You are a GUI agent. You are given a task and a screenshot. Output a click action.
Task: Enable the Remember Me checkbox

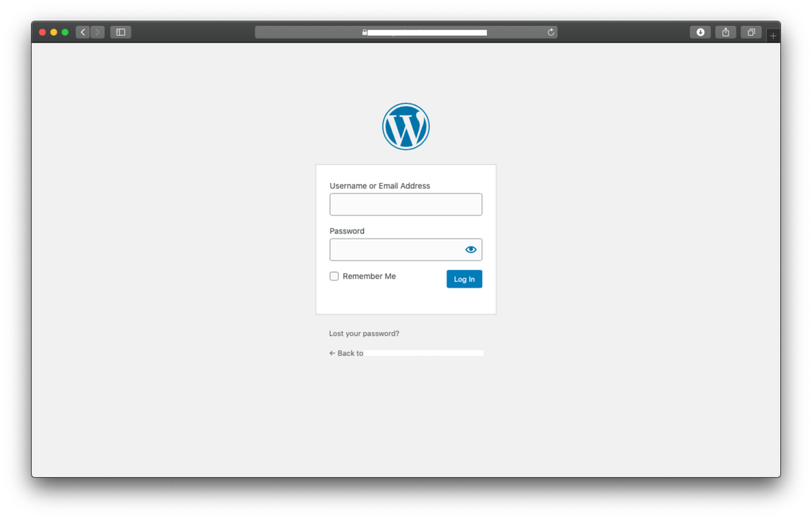(334, 277)
